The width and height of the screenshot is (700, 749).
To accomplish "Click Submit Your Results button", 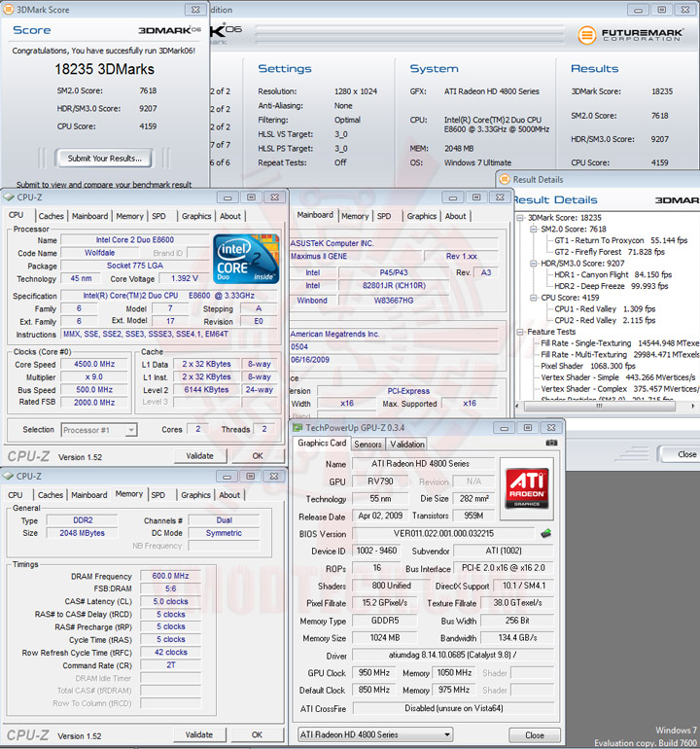I will 105,159.
